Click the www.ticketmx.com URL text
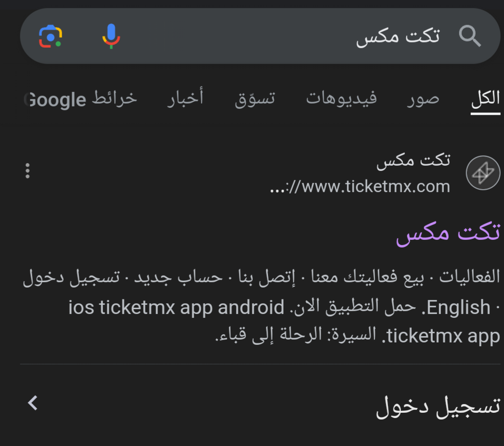The width and height of the screenshot is (504, 446). point(360,186)
